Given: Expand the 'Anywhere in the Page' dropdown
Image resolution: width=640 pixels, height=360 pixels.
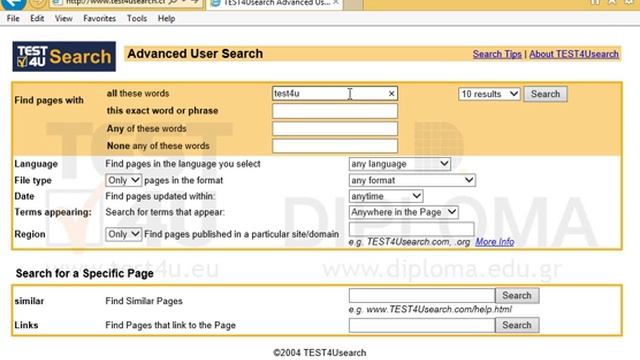Looking at the screenshot, I should point(403,212).
